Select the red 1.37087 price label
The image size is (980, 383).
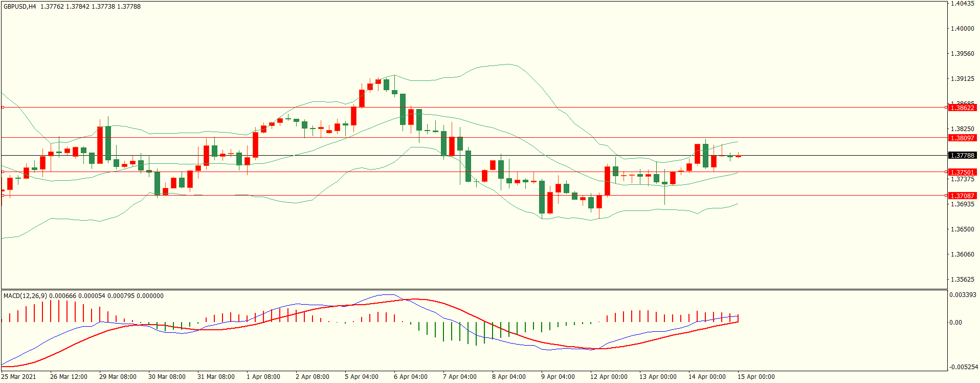962,196
